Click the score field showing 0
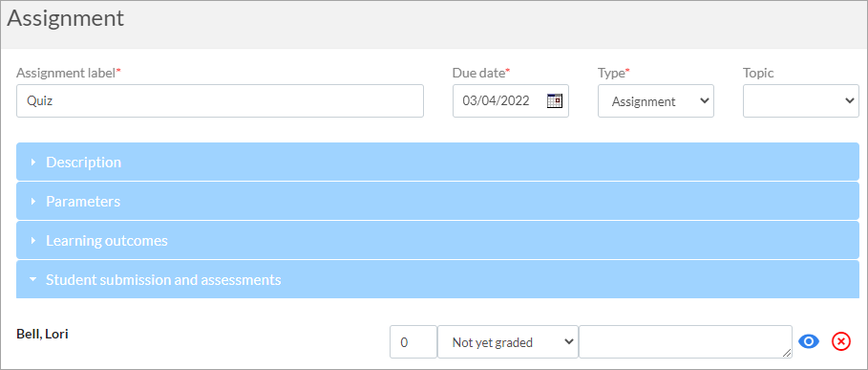Image resolution: width=868 pixels, height=370 pixels. (x=413, y=341)
